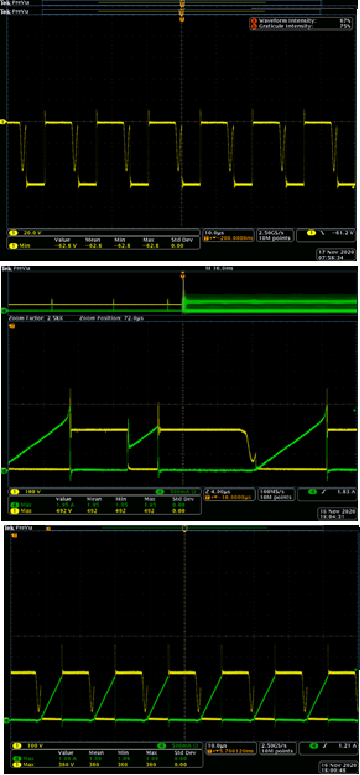The height and width of the screenshot is (775, 360).
Task: Select the -61.2 V trigger level readout
Action: (x=343, y=232)
